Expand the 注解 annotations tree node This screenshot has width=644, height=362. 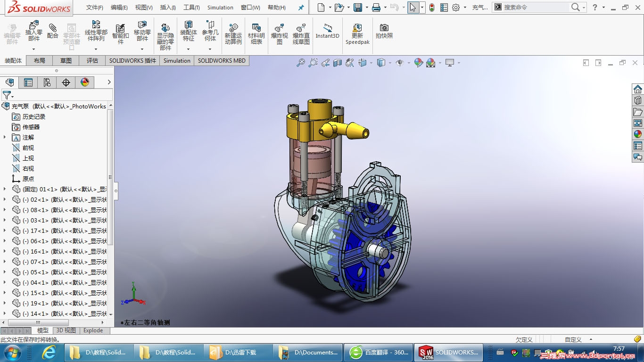tap(5, 137)
